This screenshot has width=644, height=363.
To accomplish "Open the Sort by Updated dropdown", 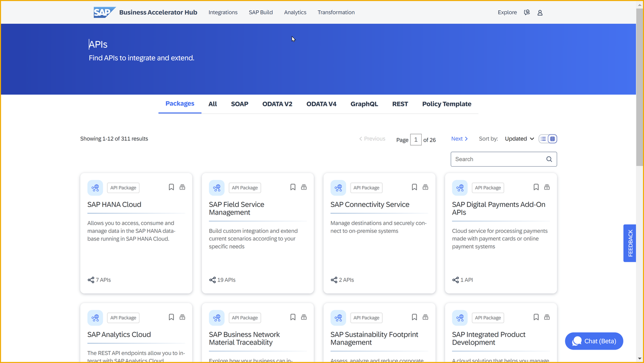I will [x=520, y=139].
